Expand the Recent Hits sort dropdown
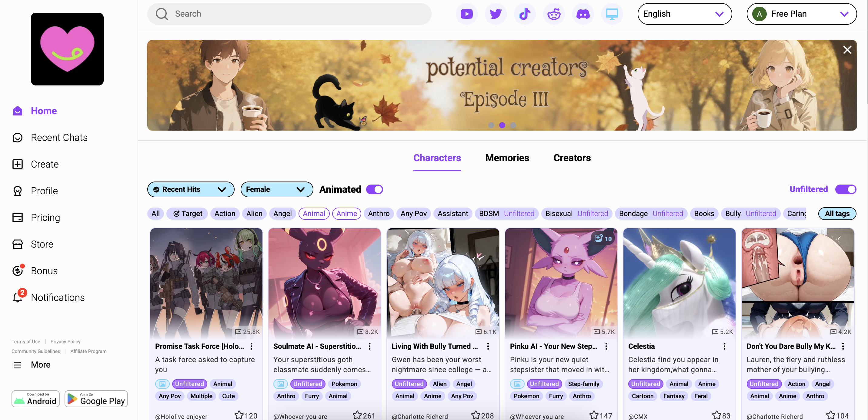The height and width of the screenshot is (420, 868). tap(191, 189)
